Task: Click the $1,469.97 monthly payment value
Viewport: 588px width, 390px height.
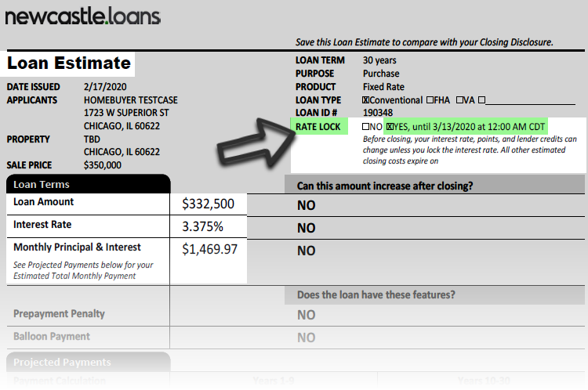Action: click(209, 249)
